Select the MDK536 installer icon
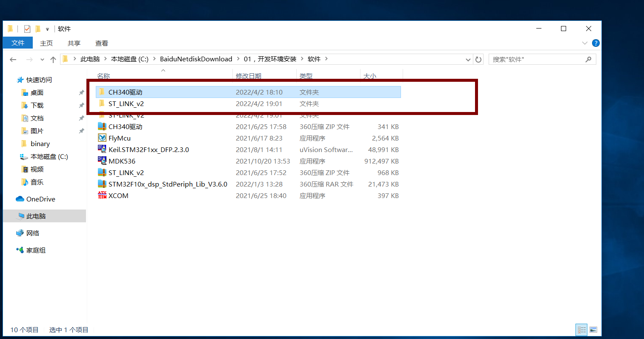 click(102, 161)
